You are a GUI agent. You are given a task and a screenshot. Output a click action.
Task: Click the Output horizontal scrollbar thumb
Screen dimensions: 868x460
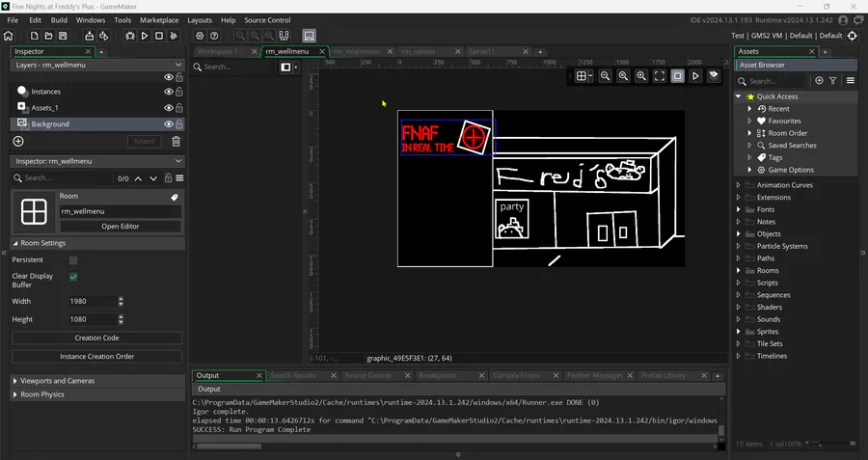tap(229, 446)
